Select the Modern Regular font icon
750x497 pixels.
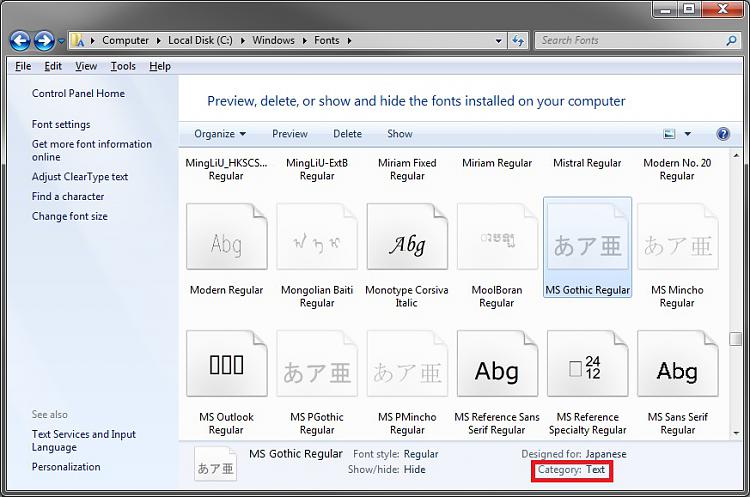point(227,237)
